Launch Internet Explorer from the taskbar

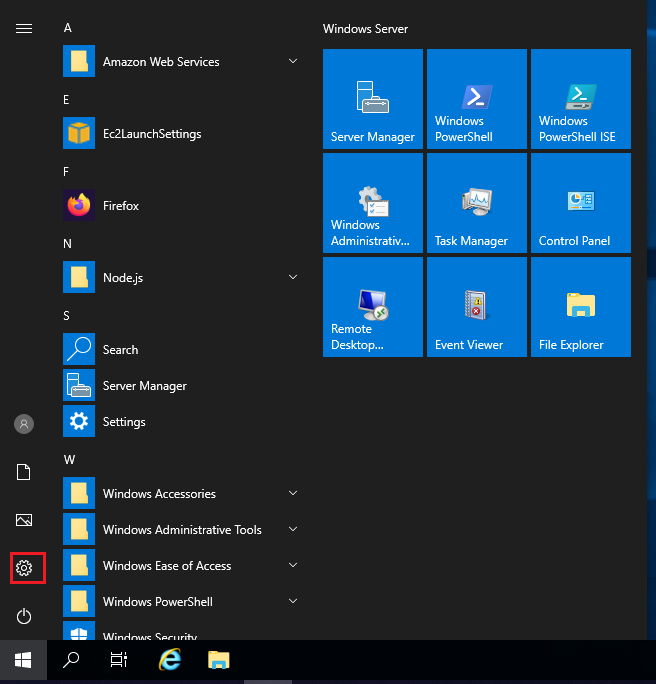(170, 660)
